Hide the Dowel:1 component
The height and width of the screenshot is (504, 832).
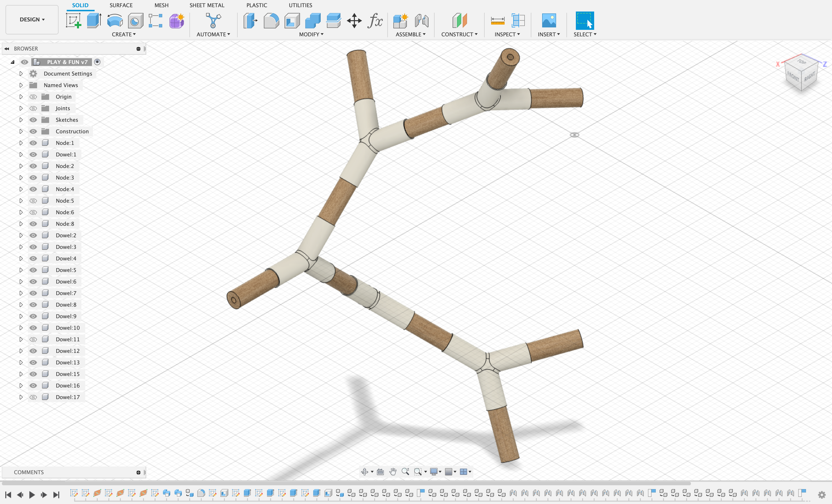[33, 154]
